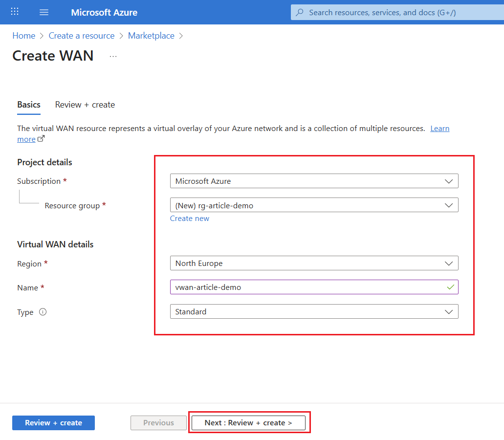Open the app launcher grid icon

(x=15, y=12)
